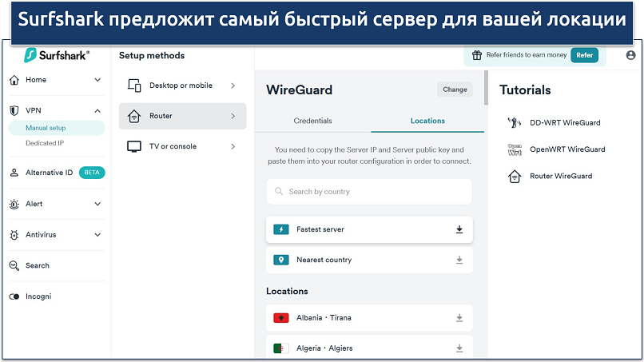The height and width of the screenshot is (362, 644).
Task: Select the Algeria · Algiers location text
Action: 324,348
